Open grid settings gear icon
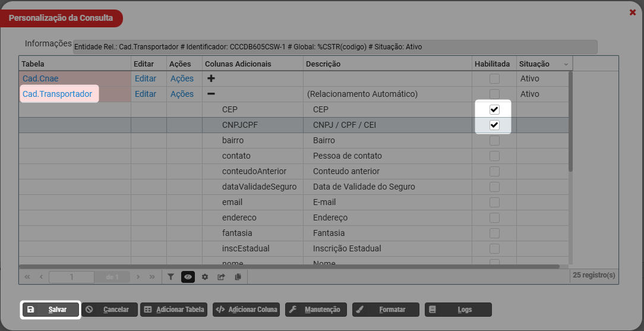 pyautogui.click(x=205, y=277)
